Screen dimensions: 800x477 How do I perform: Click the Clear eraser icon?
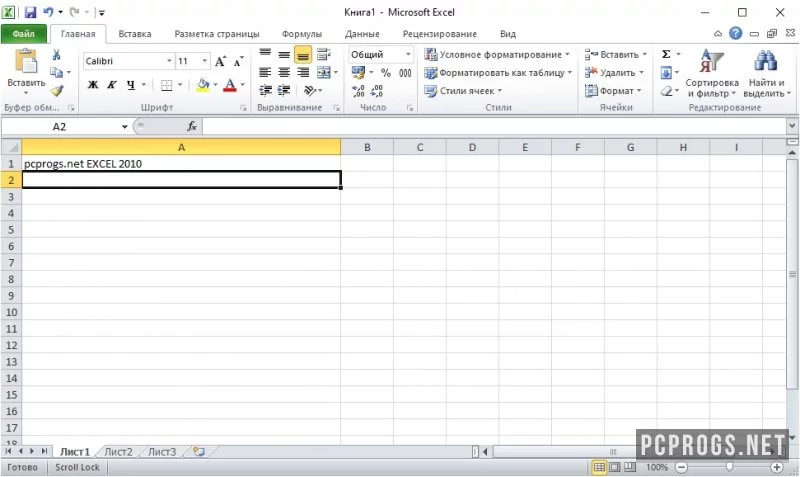tap(666, 91)
